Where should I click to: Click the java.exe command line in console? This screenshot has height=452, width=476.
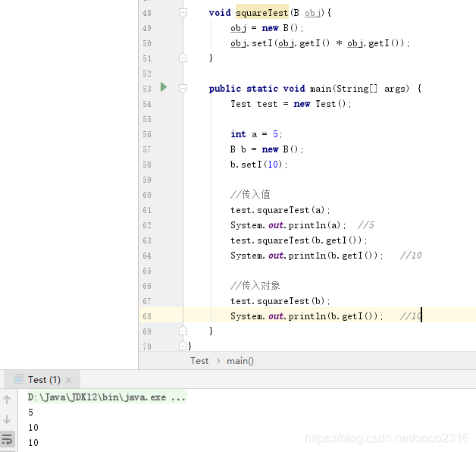coord(107,397)
